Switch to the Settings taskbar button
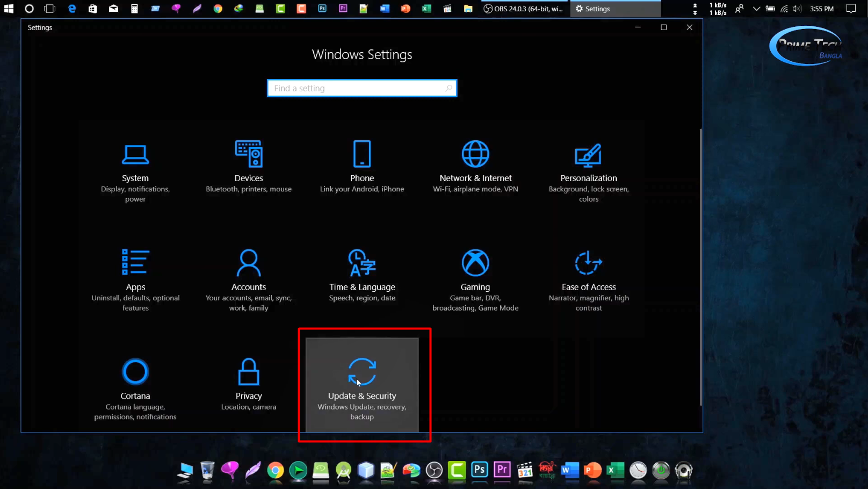Screen dimensions: 868x489 click(615, 9)
